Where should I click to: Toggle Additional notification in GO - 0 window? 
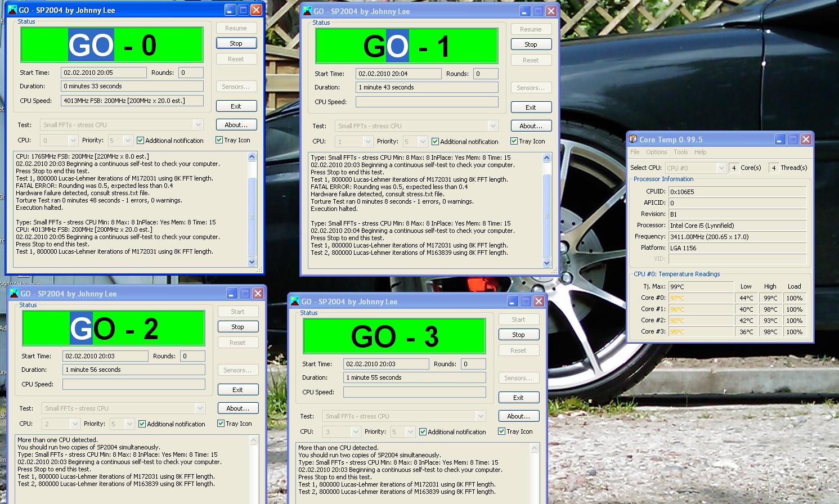[141, 141]
